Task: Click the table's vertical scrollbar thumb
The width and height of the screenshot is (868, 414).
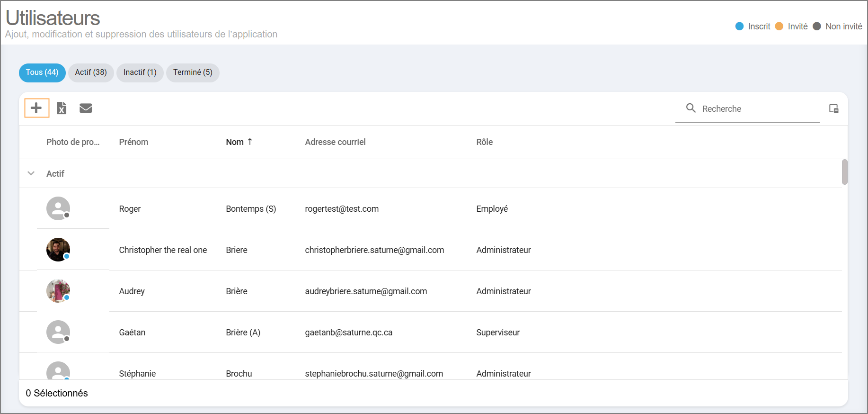Action: pos(844,172)
